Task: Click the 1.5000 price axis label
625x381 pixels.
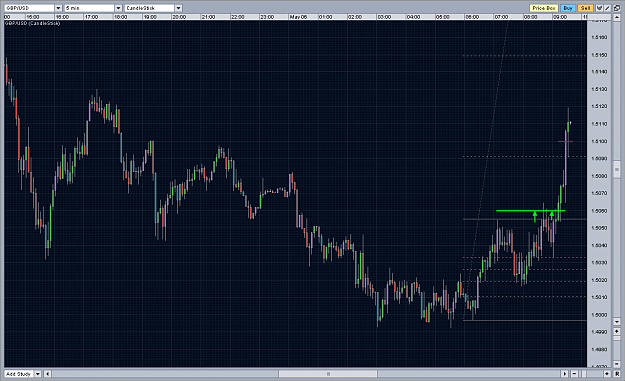Action: pos(599,315)
